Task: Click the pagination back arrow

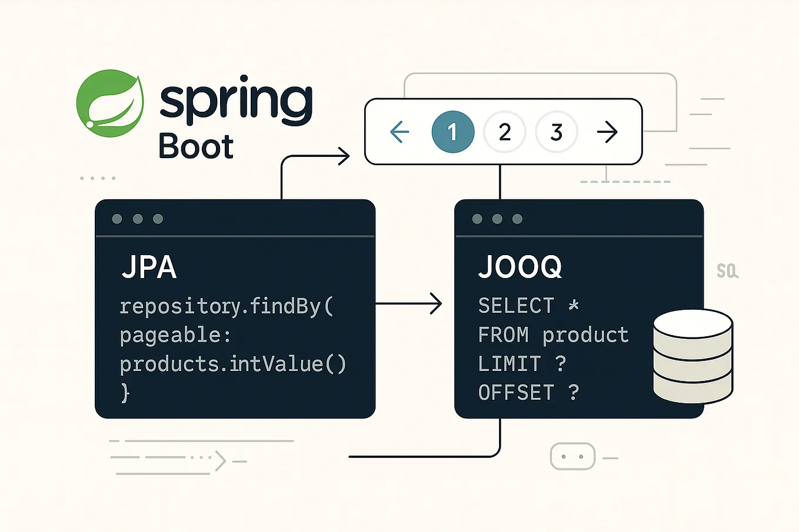Action: (400, 132)
